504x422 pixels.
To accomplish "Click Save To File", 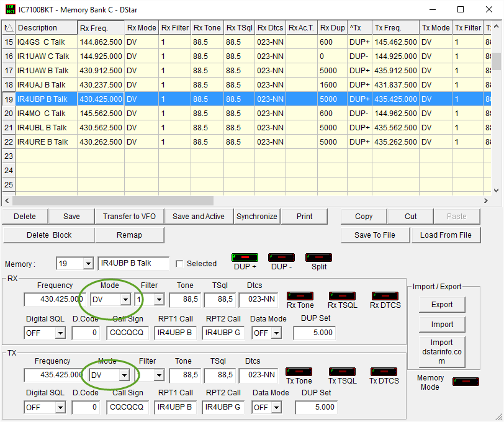I will coord(375,235).
